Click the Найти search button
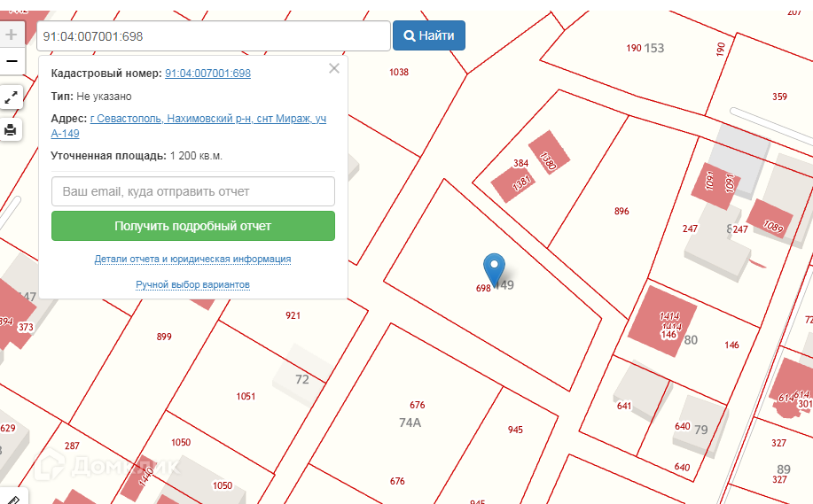 point(429,35)
